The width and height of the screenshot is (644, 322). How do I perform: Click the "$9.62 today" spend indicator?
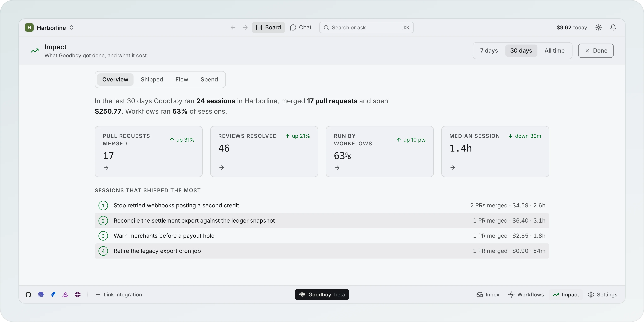[x=572, y=27]
